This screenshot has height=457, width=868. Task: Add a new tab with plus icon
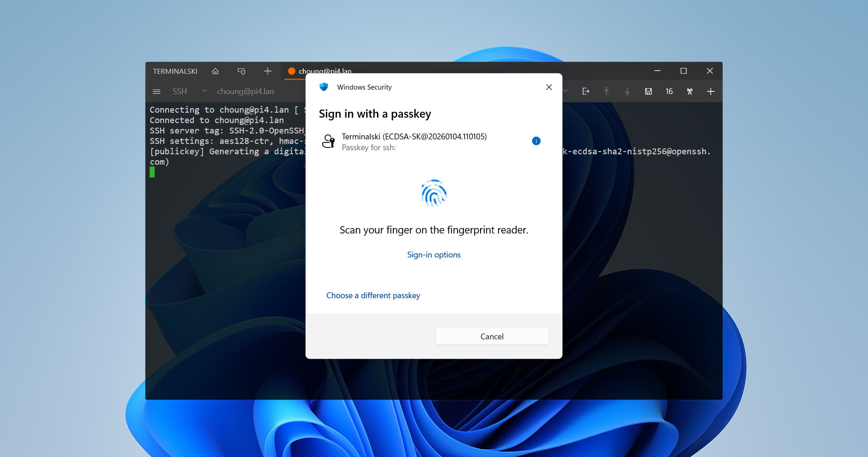click(268, 71)
